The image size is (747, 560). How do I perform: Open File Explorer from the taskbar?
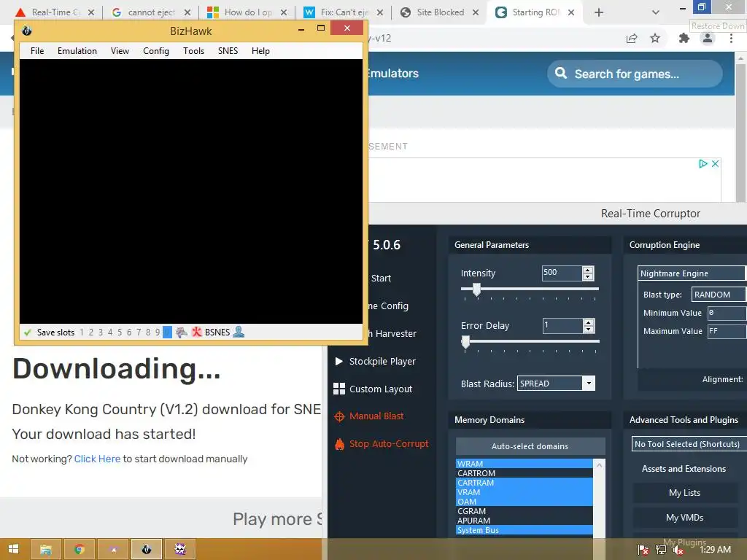click(x=46, y=549)
